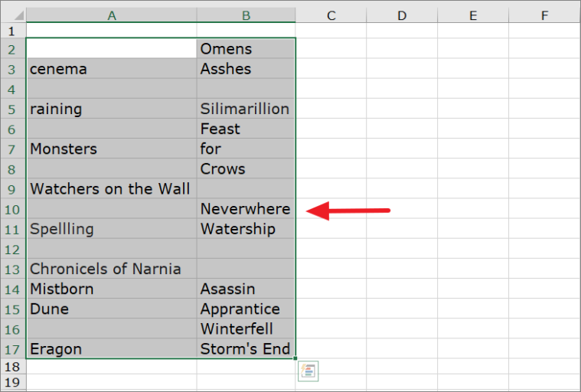This screenshot has width=581, height=392.
Task: Click the cell containing Storm's End
Action: coord(246,349)
